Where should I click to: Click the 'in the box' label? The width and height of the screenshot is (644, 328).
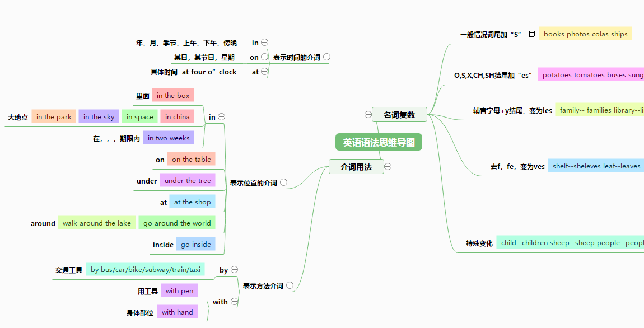click(x=173, y=95)
